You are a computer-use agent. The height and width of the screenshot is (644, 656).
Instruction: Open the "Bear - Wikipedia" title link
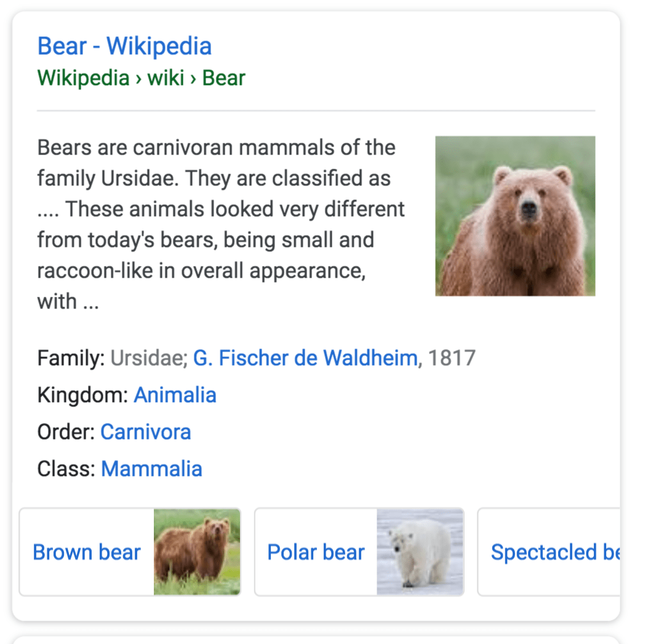(124, 46)
